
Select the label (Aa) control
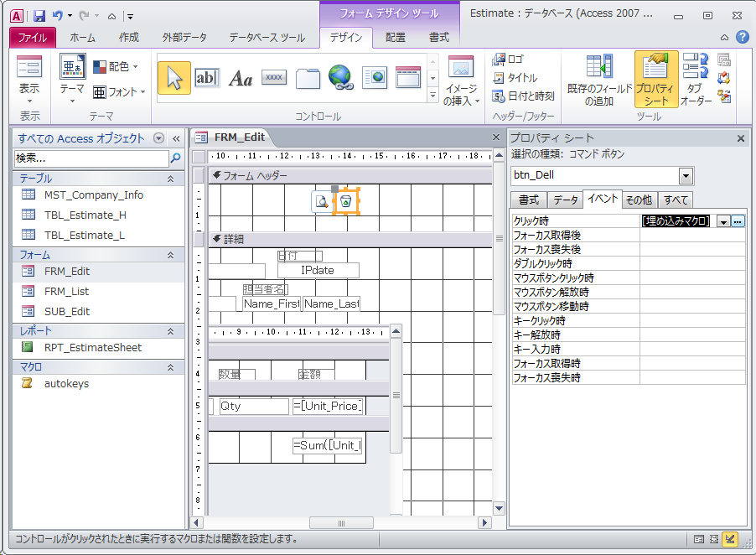(241, 78)
